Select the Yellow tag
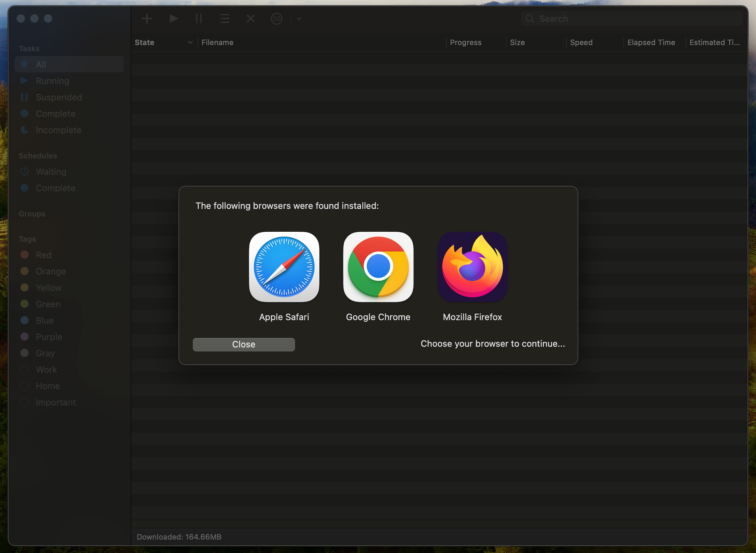Screen dimensions: 756x553 pyautogui.click(x=69, y=287)
